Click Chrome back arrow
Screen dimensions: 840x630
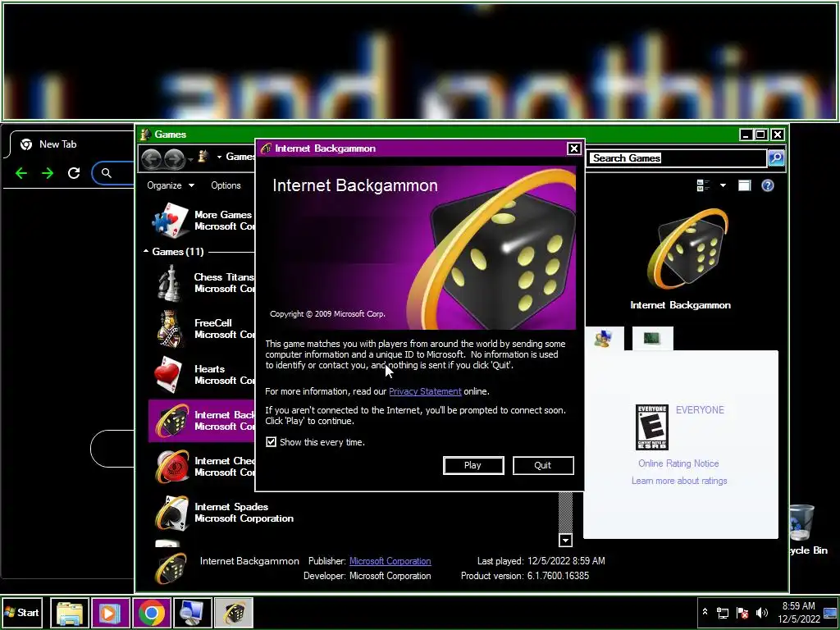(21, 173)
